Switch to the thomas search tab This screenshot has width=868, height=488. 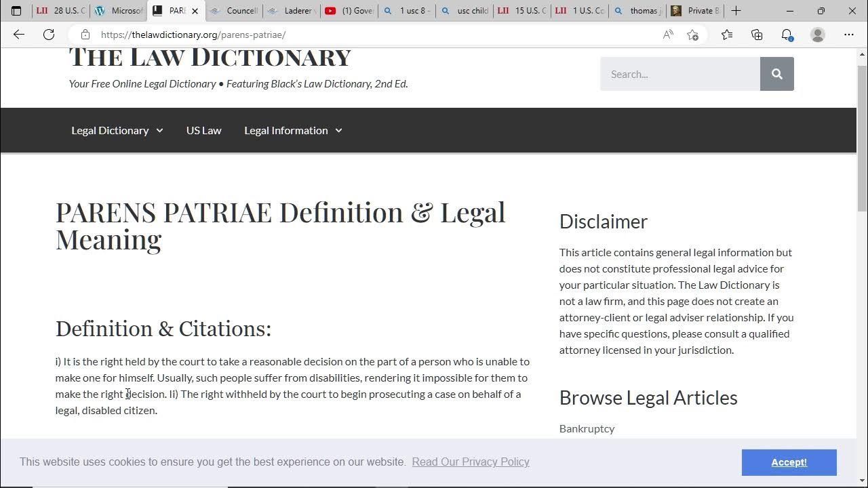(x=637, y=11)
